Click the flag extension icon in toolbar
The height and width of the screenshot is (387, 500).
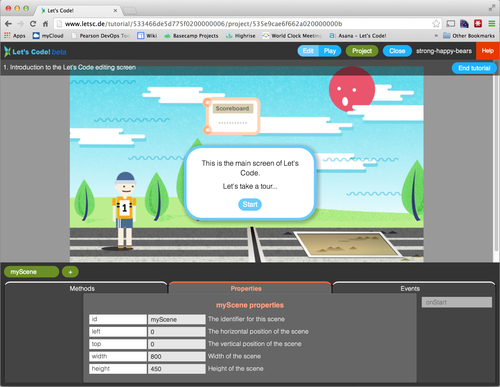click(464, 24)
